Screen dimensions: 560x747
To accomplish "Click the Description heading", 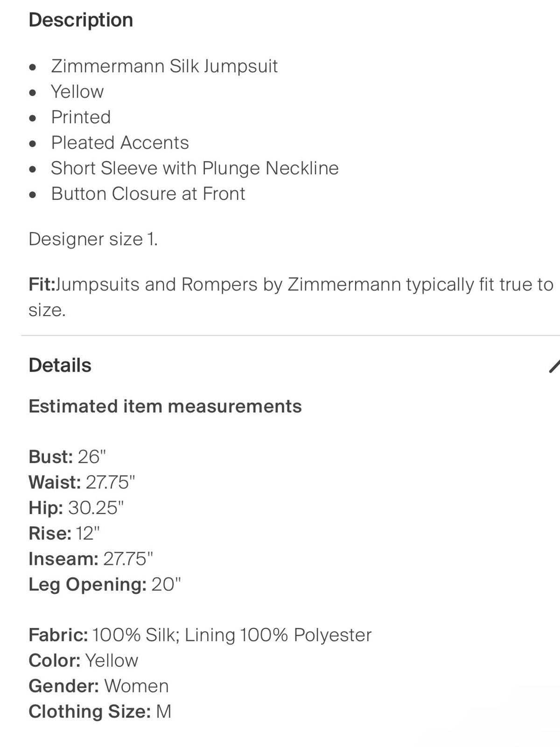I will [81, 20].
